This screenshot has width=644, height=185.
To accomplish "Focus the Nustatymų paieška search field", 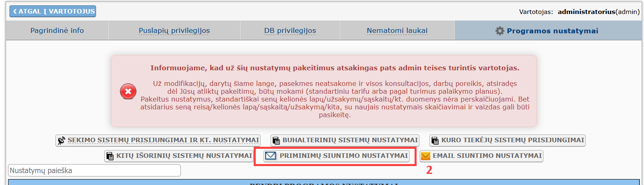I will pyautogui.click(x=94, y=170).
